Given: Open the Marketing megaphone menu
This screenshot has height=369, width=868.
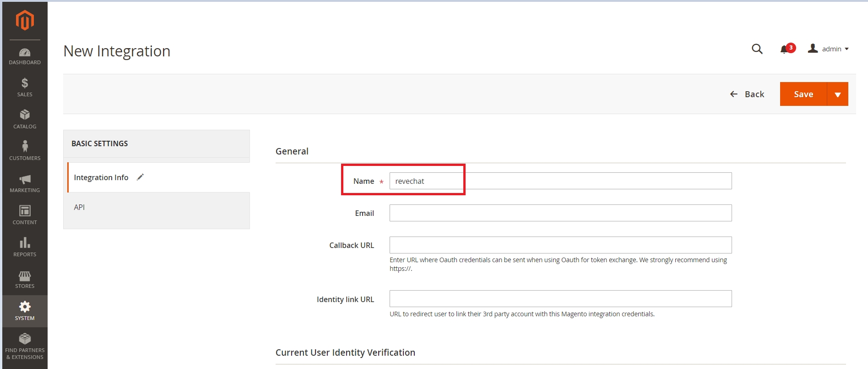Looking at the screenshot, I should [25, 183].
